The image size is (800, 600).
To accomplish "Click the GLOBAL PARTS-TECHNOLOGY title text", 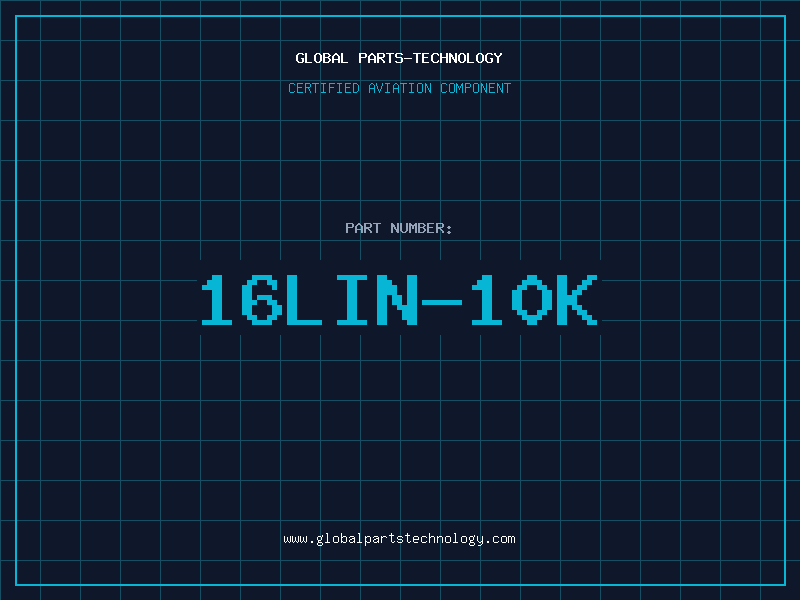I will click(399, 58).
